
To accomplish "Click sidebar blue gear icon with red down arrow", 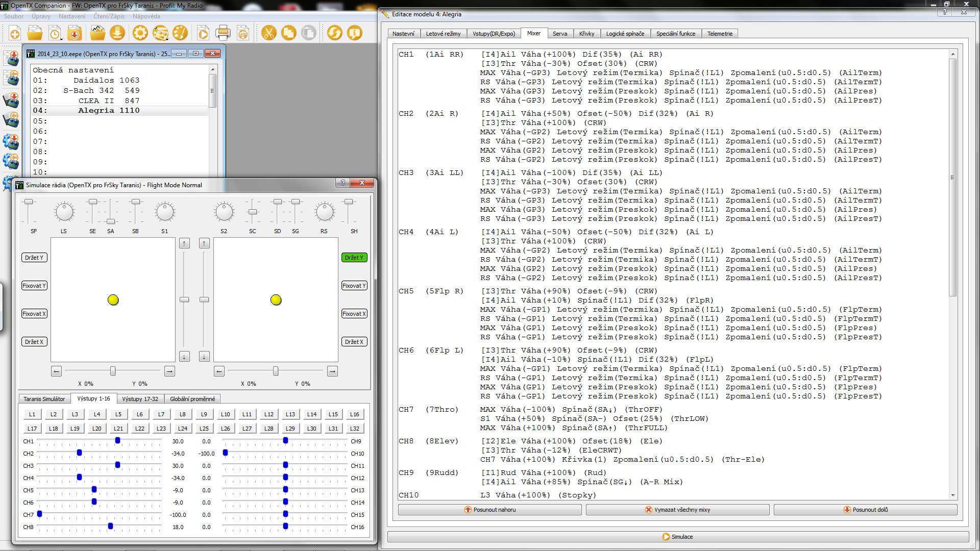I will [x=11, y=141].
